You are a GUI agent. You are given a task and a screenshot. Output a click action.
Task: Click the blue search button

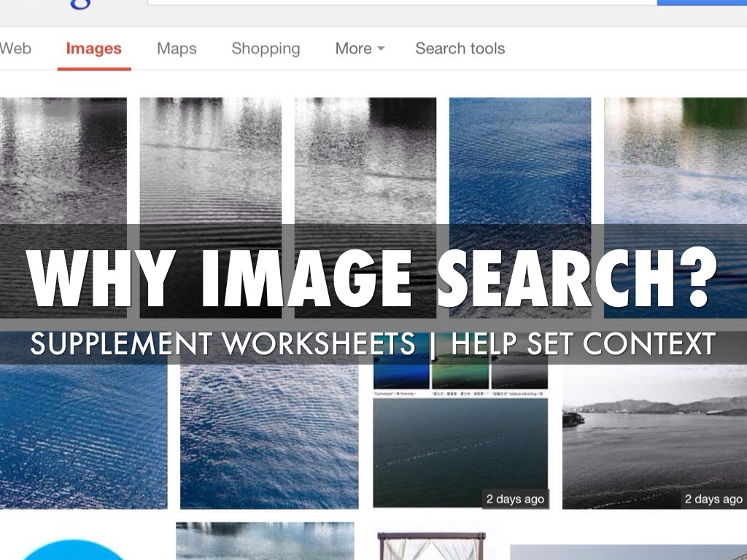(702, 2)
